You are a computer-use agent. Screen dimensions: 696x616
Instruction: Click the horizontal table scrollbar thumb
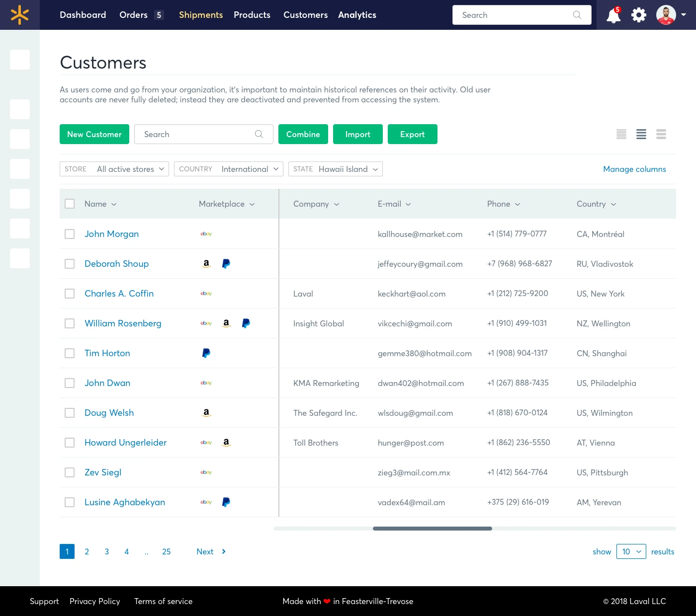pos(433,529)
